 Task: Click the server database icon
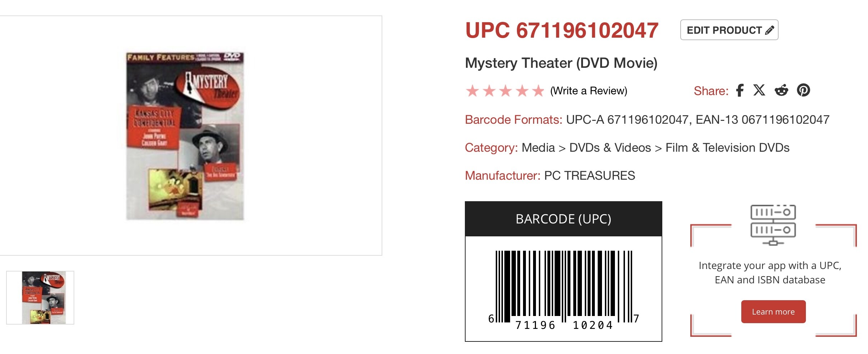[773, 225]
